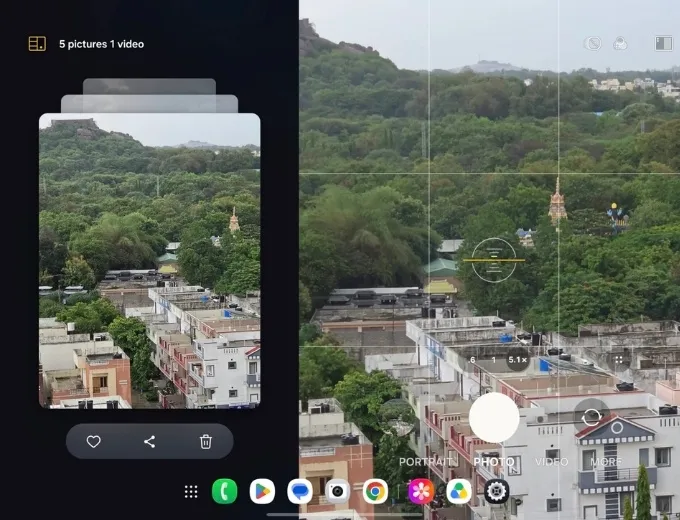Toggle the motion photo icon in camera
Screen dimensions: 680x520
593,44
